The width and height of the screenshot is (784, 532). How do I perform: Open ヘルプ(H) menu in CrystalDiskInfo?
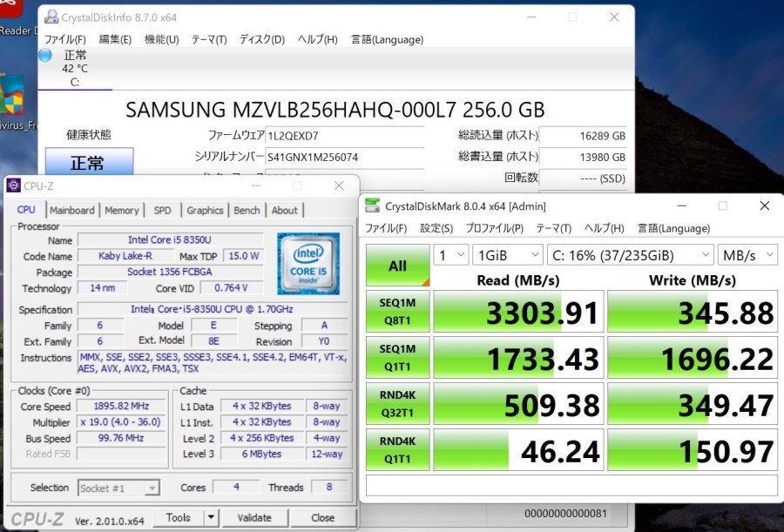(317, 39)
